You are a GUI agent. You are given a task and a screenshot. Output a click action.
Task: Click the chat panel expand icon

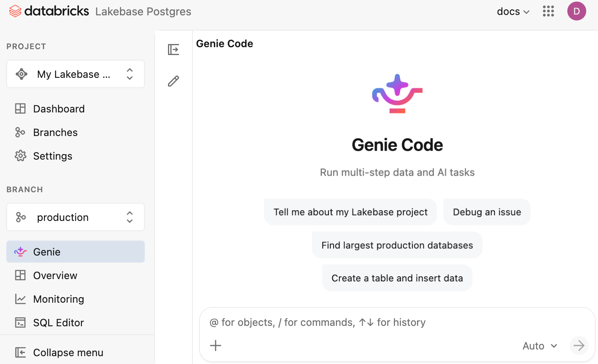pos(173,50)
